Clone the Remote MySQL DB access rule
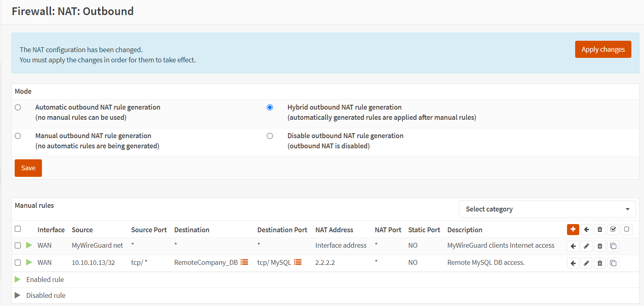Image resolution: width=644 pixels, height=306 pixels. click(x=613, y=263)
